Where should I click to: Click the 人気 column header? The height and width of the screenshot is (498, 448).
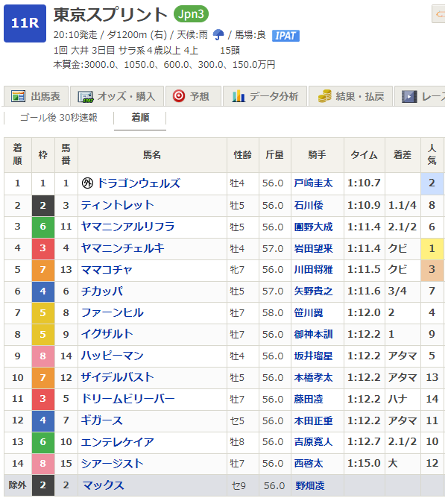pyautogui.click(x=432, y=155)
